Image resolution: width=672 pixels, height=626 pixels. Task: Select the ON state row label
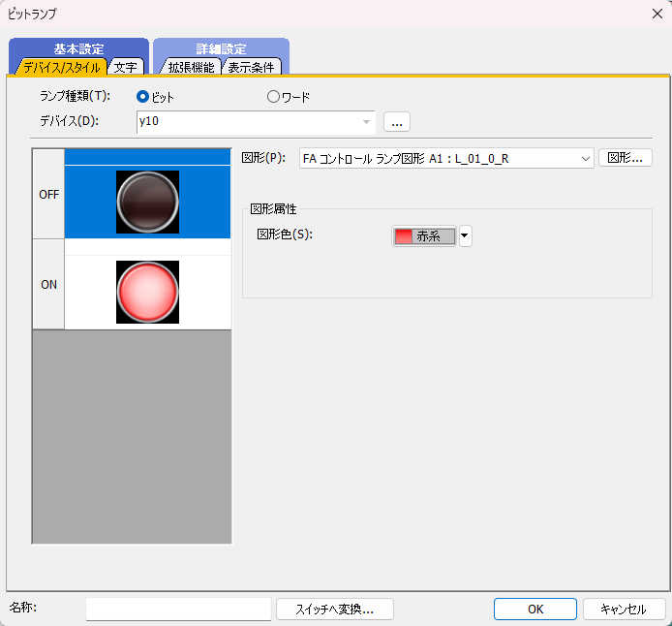pyautogui.click(x=48, y=286)
